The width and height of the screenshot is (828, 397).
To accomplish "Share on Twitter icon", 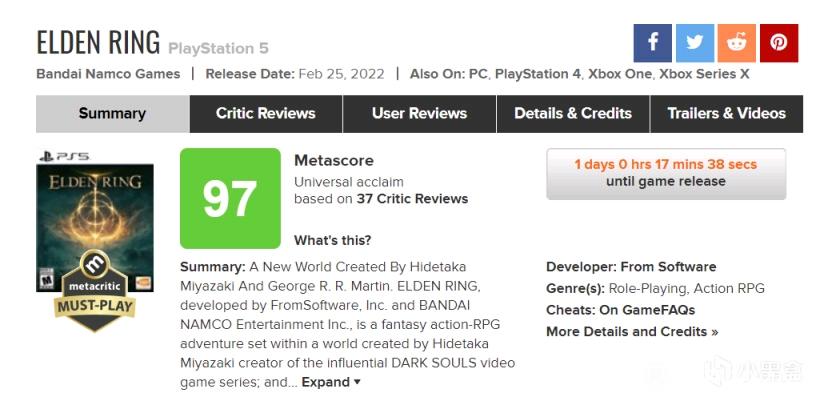I will tap(695, 43).
